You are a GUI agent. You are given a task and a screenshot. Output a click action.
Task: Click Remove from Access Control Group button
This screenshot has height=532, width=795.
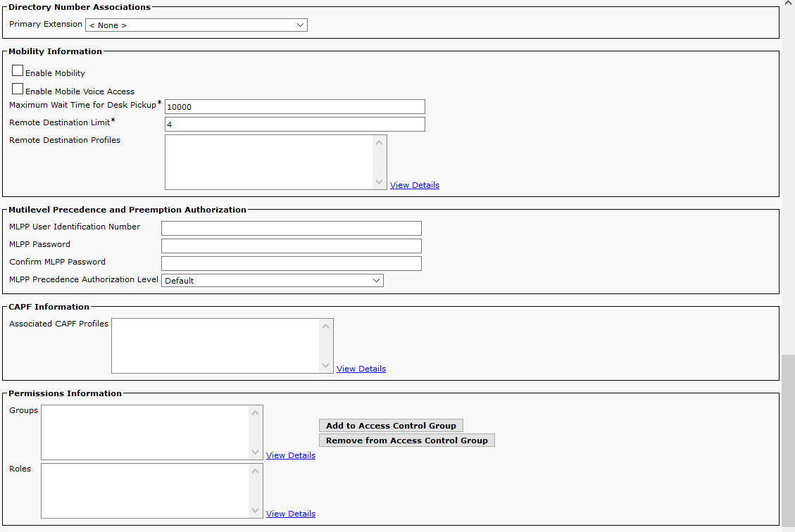[x=406, y=441]
